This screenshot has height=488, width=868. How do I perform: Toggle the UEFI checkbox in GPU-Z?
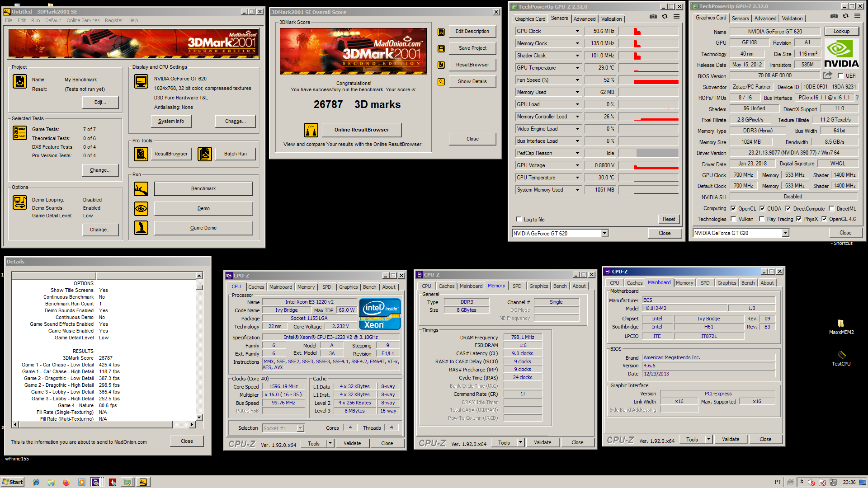point(840,76)
